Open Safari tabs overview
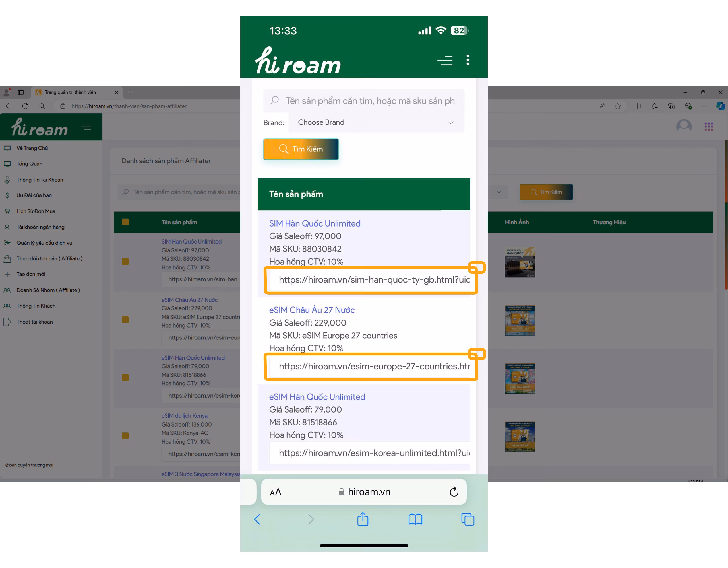Image resolution: width=728 pixels, height=568 pixels. [468, 519]
